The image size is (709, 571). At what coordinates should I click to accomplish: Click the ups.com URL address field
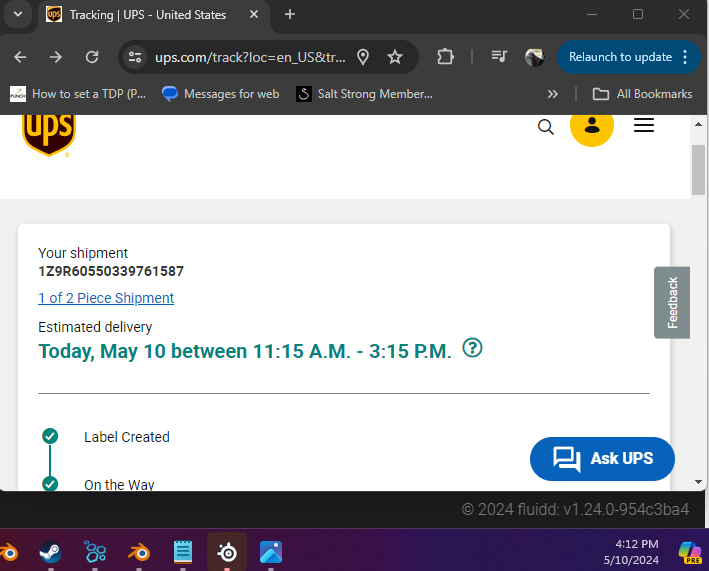tap(250, 57)
